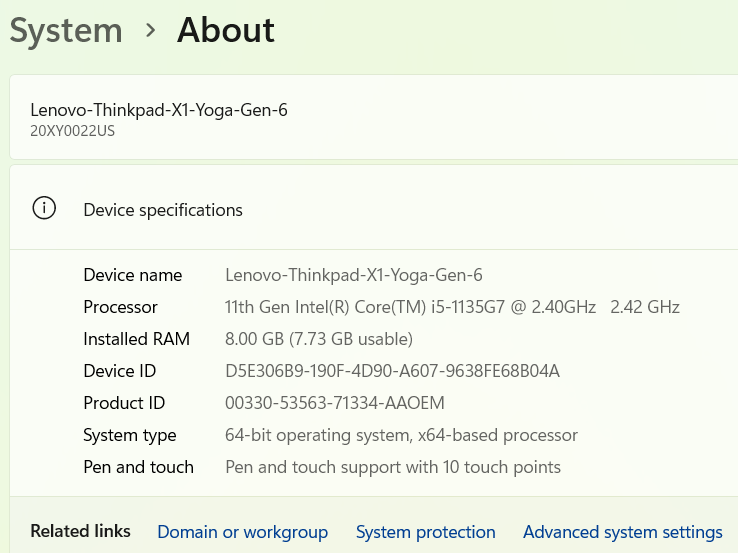Open System protection link

click(425, 532)
